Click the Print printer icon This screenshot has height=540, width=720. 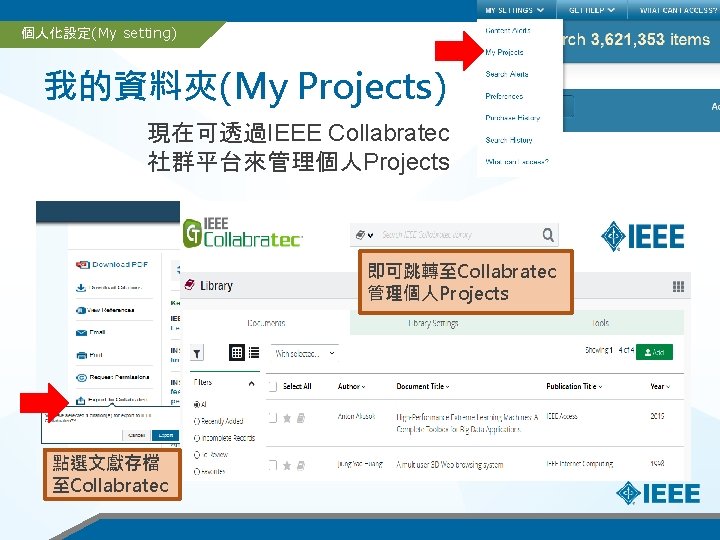[x=81, y=355]
